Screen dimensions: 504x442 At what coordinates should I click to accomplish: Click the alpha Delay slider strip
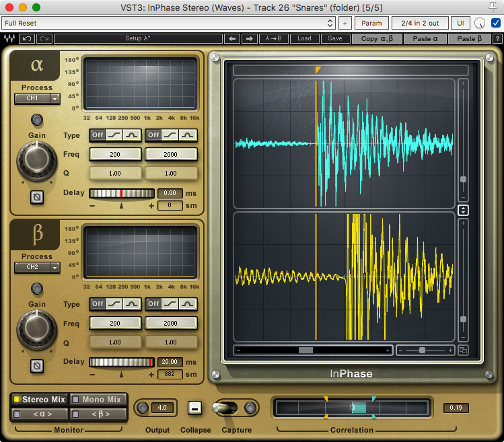122,194
